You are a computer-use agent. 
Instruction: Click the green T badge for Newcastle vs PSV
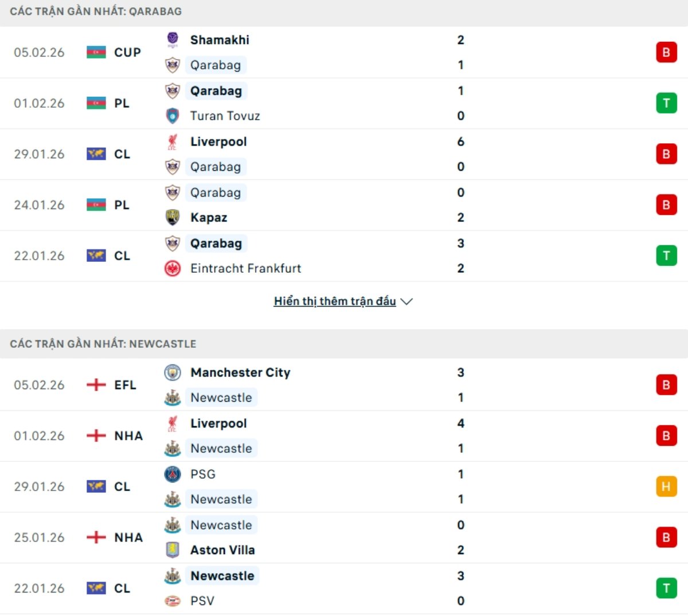(666, 588)
